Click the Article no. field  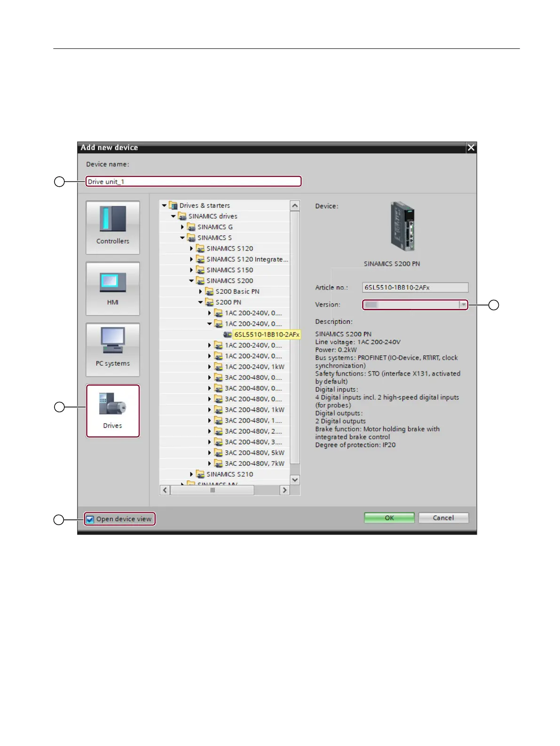pyautogui.click(x=416, y=288)
